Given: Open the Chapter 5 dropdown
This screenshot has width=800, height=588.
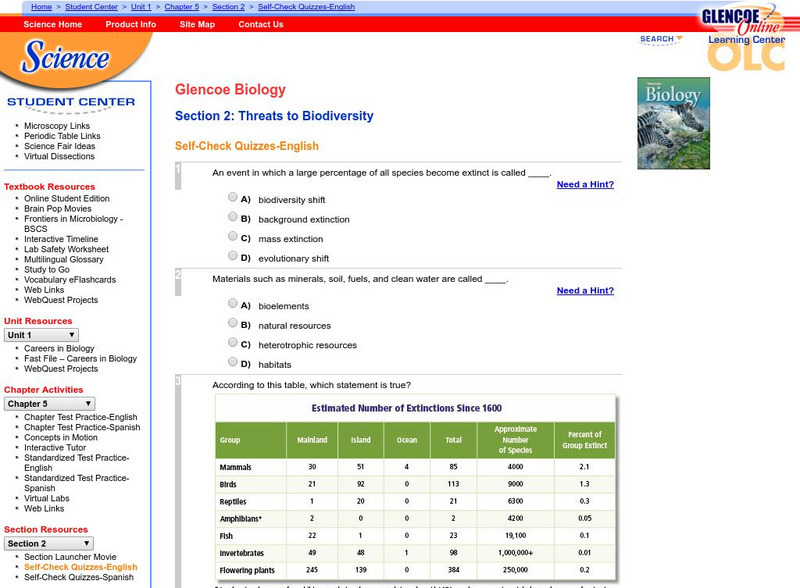Looking at the screenshot, I should pyautogui.click(x=49, y=404).
